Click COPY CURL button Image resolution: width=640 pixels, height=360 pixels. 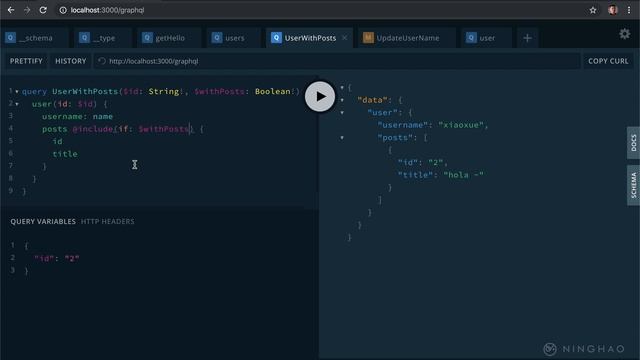(x=608, y=61)
